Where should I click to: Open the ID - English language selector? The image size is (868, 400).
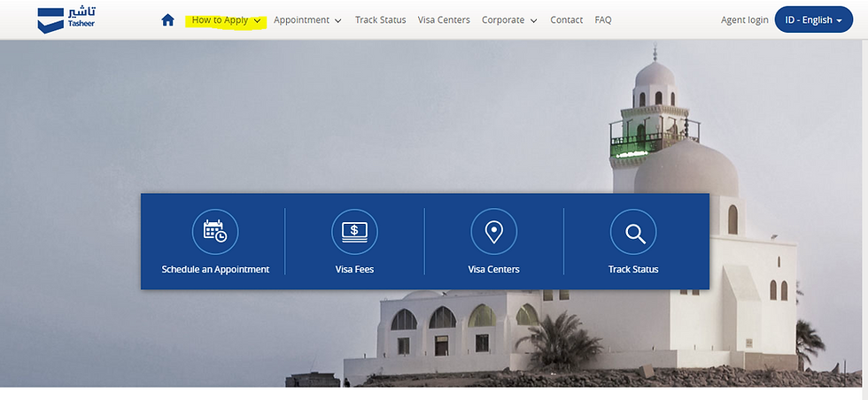(x=814, y=20)
